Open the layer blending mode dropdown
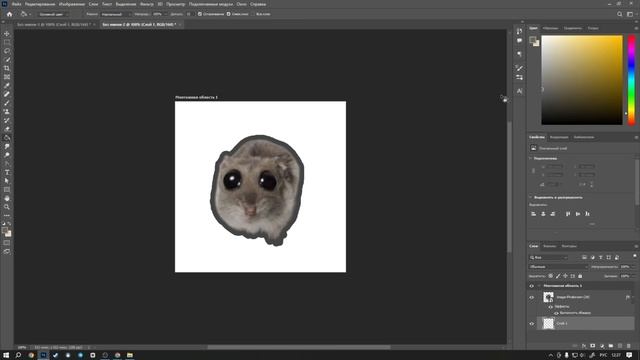 click(x=558, y=267)
